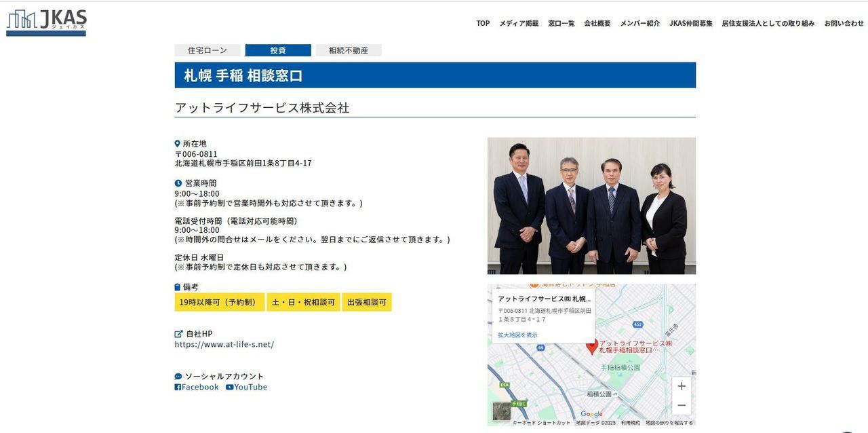Open https://www.at-life-s.net/ website link
The height and width of the screenshot is (433, 868).
(x=224, y=344)
